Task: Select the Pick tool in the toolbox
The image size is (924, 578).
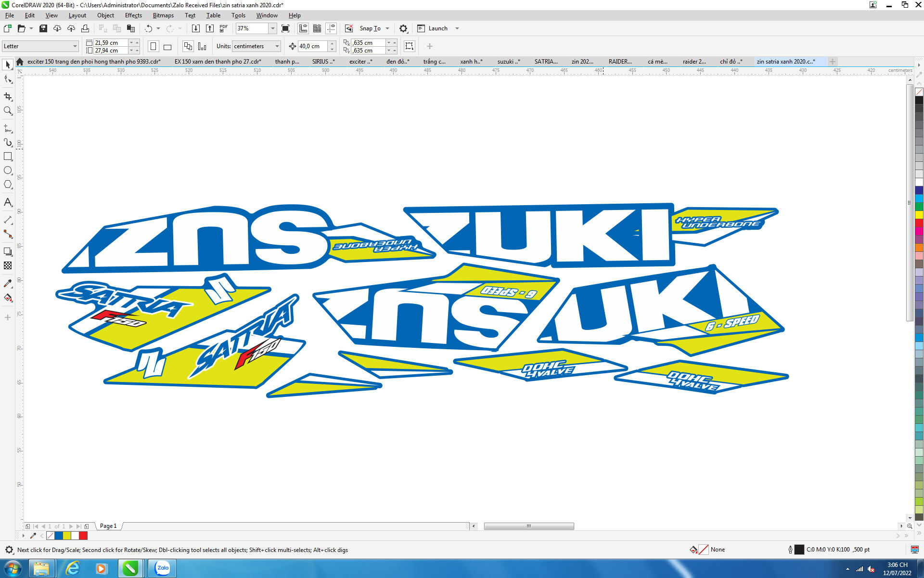Action: pos(8,65)
